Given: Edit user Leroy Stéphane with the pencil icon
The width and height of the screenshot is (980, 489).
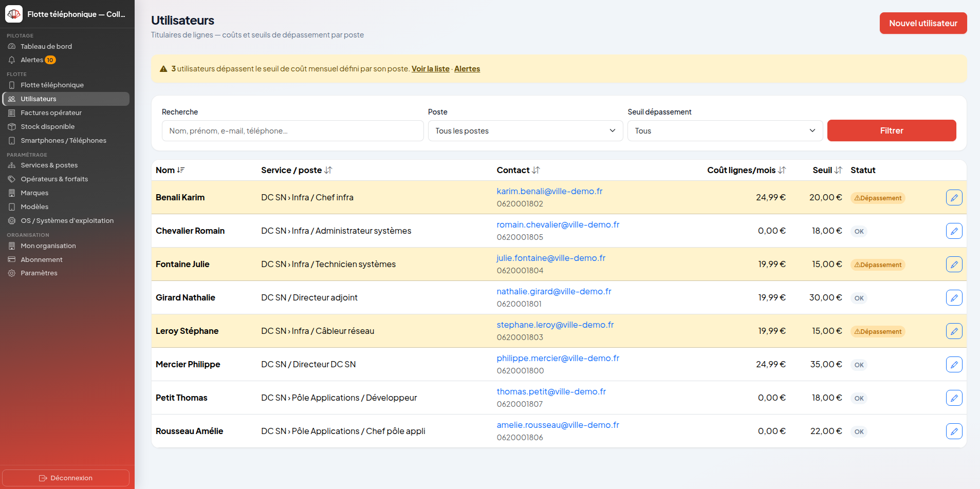Looking at the screenshot, I should click(x=954, y=331).
